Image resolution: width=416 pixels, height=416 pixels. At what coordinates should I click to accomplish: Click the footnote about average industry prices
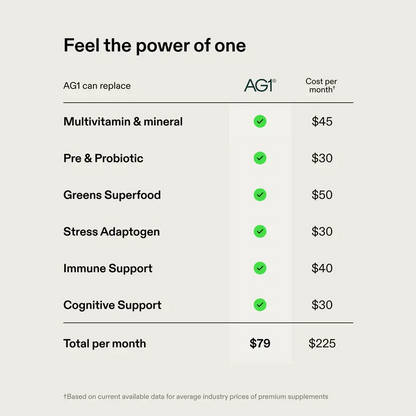click(196, 397)
